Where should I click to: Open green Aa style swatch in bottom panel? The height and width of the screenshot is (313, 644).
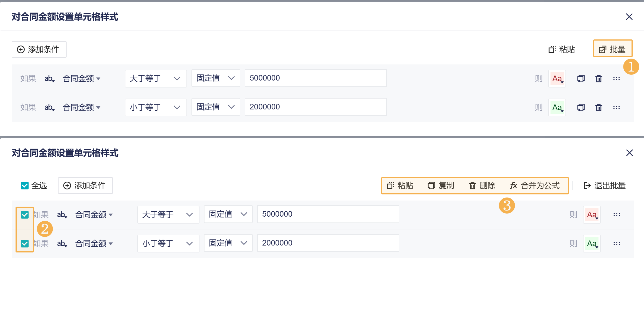(x=592, y=244)
